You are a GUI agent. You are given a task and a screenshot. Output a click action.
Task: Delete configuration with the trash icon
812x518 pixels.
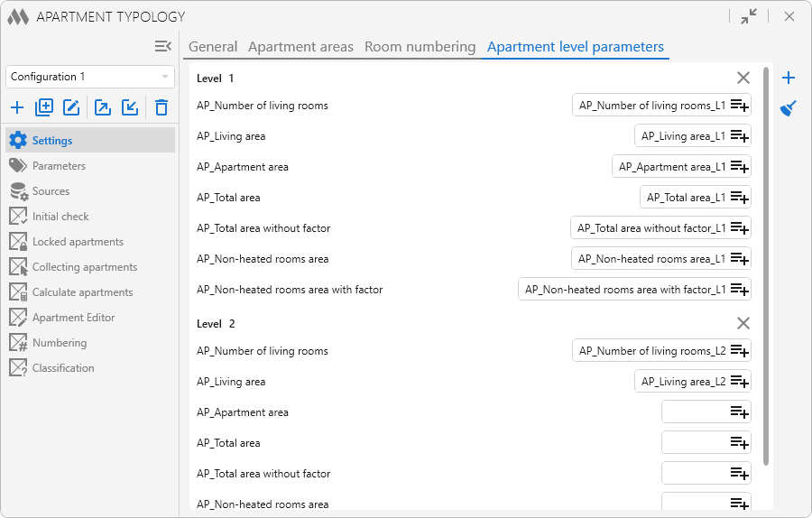161,108
